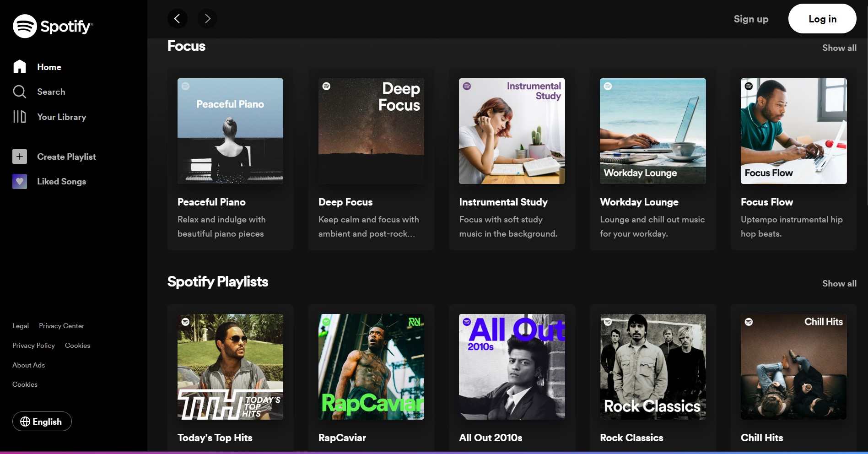Image resolution: width=868 pixels, height=454 pixels.
Task: Click the Rock Classics card title
Action: click(631, 438)
